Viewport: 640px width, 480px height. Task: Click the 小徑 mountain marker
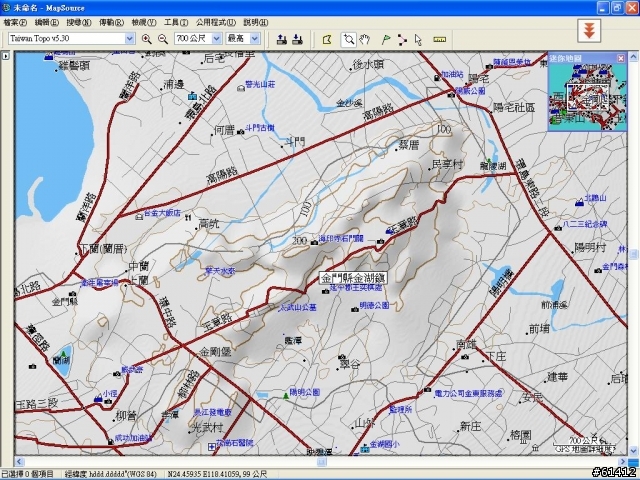(x=98, y=398)
